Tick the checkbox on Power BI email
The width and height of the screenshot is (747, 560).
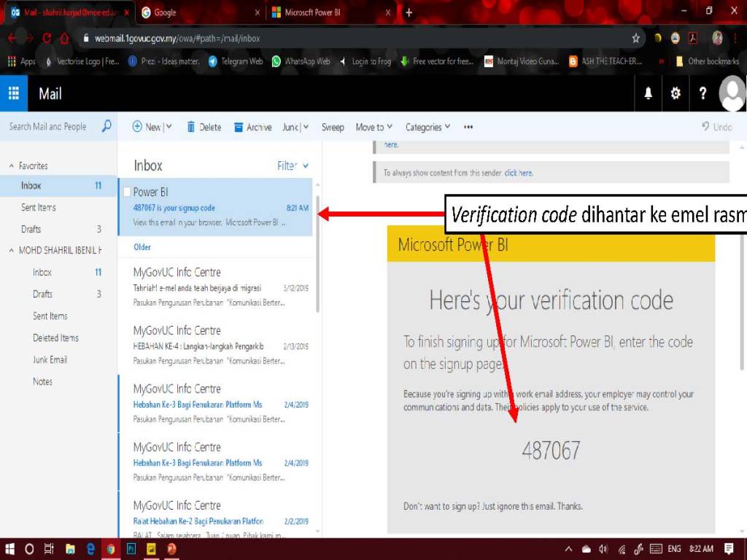pyautogui.click(x=127, y=192)
